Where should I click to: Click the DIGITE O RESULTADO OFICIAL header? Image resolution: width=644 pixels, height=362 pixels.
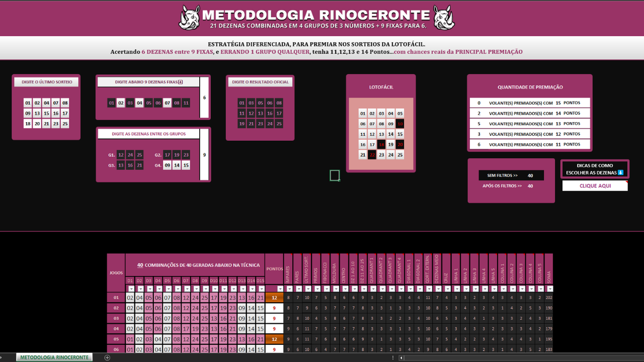coord(260,82)
